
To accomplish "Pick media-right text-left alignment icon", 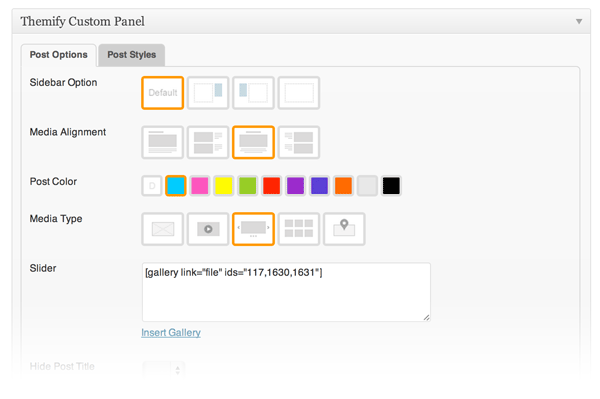I will 299,142.
